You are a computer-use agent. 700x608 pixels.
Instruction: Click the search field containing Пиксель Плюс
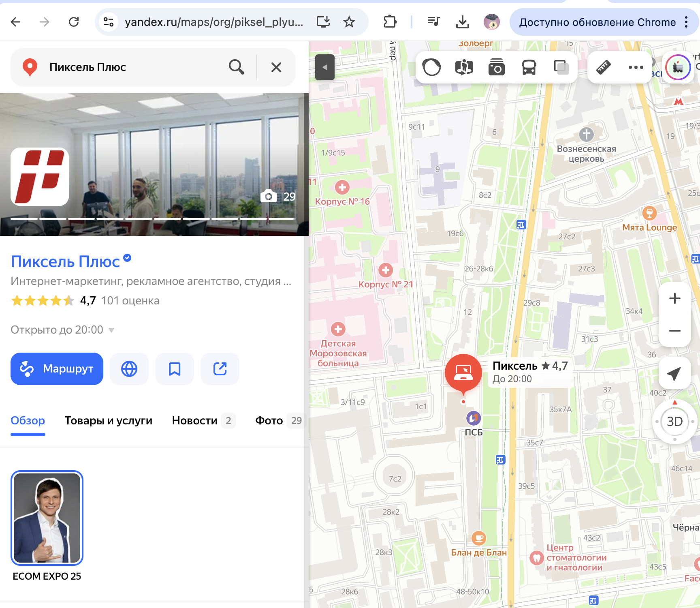pyautogui.click(x=134, y=67)
